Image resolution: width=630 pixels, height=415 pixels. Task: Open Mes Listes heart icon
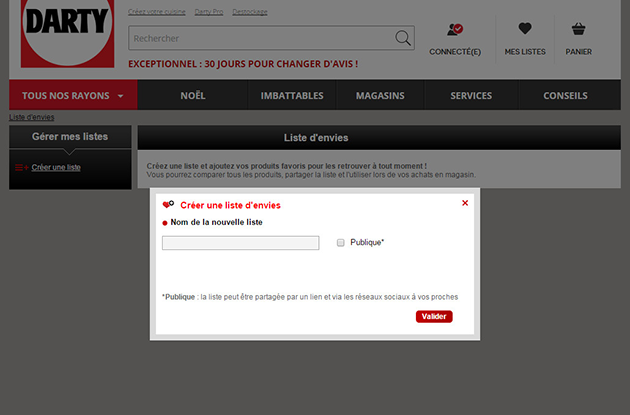pyautogui.click(x=525, y=30)
